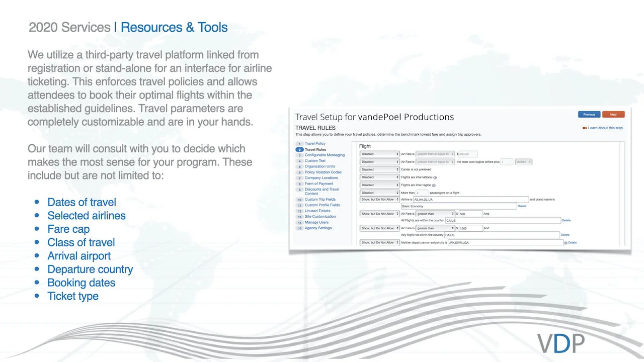This screenshot has height=362, width=644.
Task: Click the disabled 500.00 fare field
Action: 468,154
